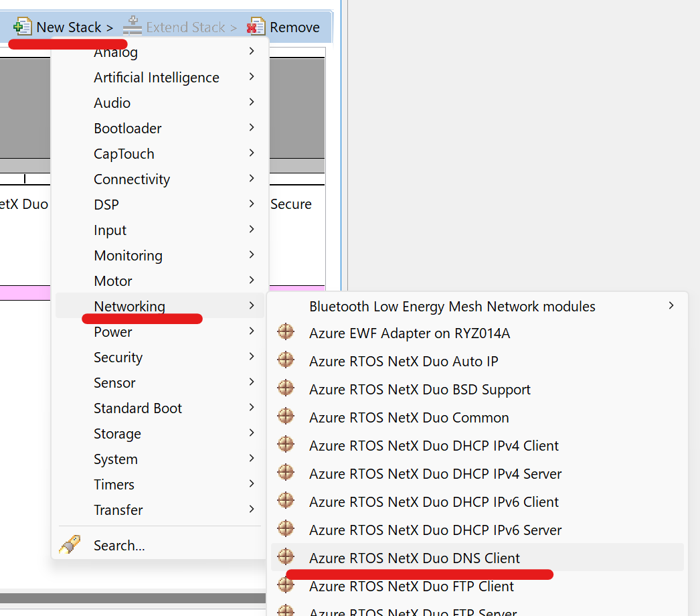The image size is (700, 616).
Task: Click the icon beside NetX Duo Common
Action: 286,416
